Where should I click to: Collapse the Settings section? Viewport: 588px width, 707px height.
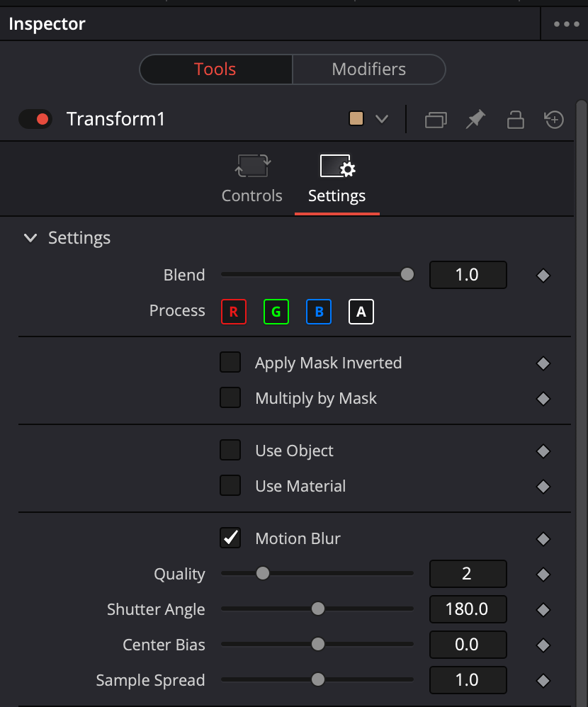pos(30,238)
